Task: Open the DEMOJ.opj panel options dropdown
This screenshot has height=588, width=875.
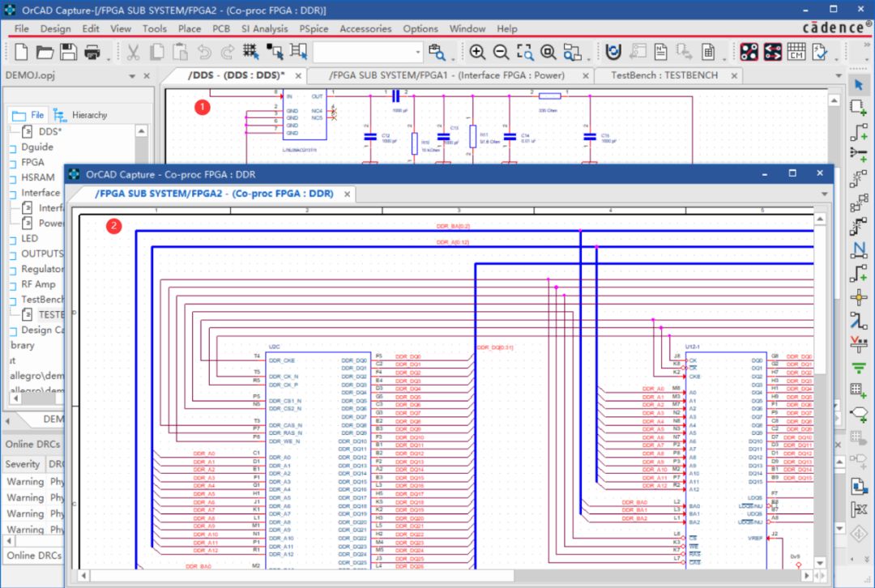Action: pyautogui.click(x=132, y=76)
